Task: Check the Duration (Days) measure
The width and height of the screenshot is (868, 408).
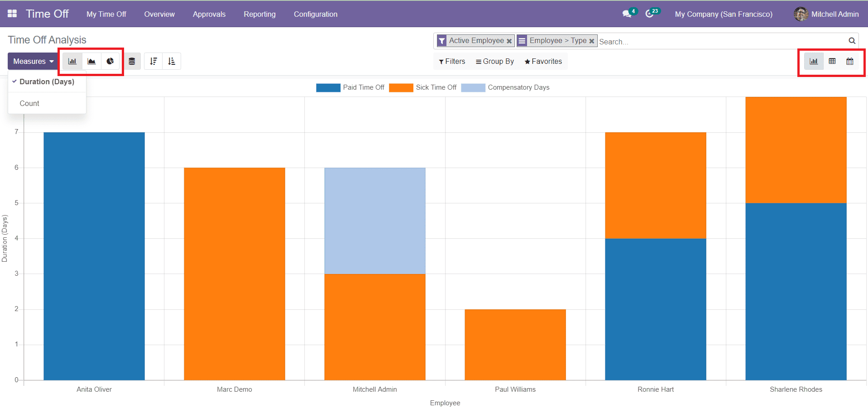Action: click(x=47, y=82)
